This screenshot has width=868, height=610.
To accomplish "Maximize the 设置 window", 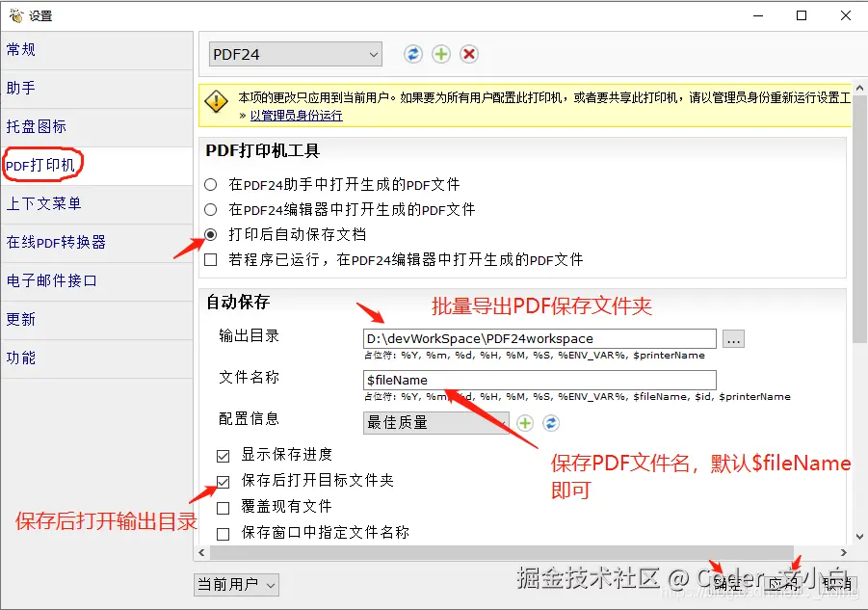I will 801,15.
